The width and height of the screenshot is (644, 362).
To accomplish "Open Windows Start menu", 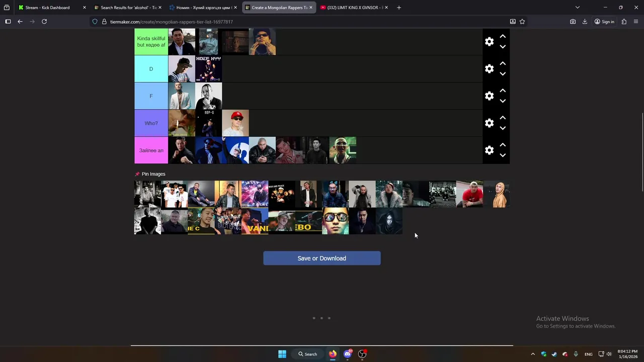I will point(282,354).
